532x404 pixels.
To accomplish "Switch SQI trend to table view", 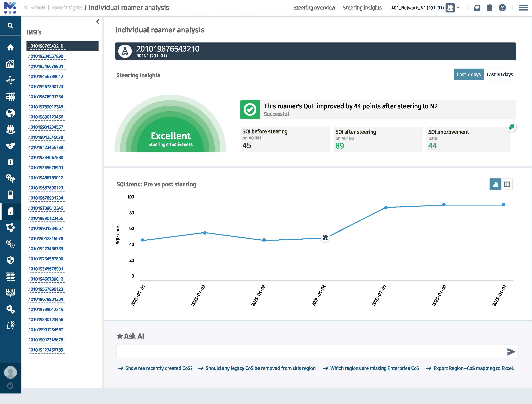I will 507,184.
